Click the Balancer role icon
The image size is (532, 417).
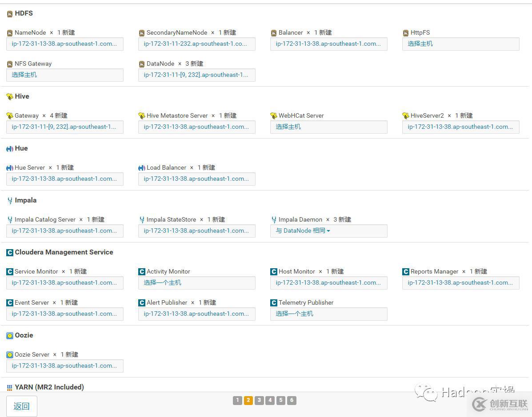(x=274, y=33)
